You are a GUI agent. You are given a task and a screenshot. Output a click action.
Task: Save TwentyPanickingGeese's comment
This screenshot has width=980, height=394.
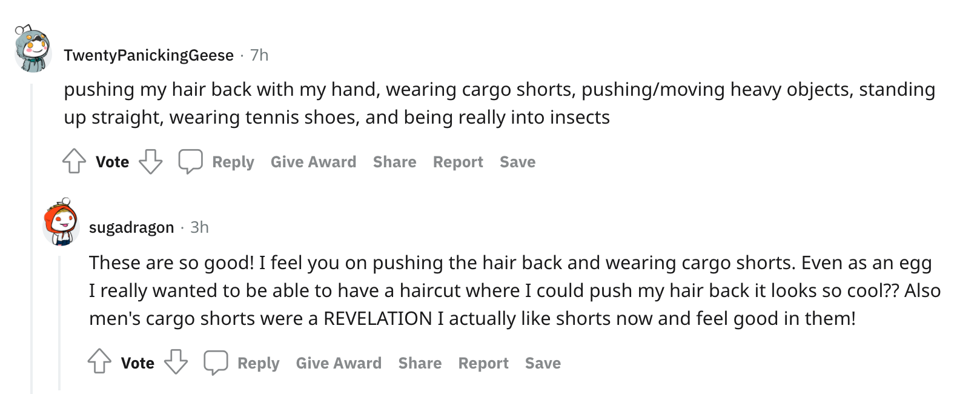[x=517, y=162]
